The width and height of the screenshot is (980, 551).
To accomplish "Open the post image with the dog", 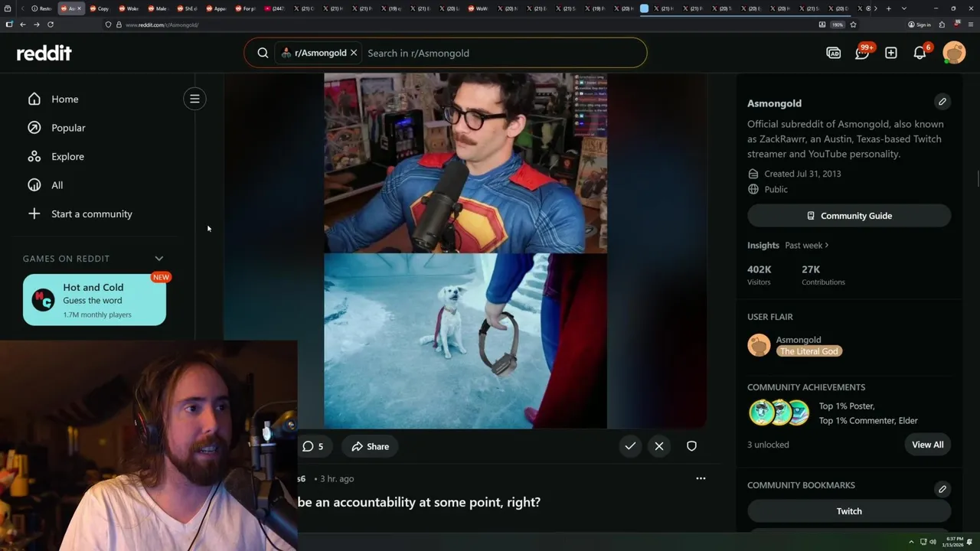I will click(465, 341).
